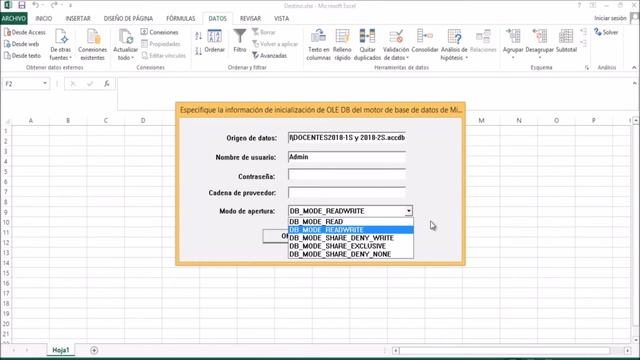Click Undo in quick access toolbar
This screenshot has height=360, width=640.
36,5
